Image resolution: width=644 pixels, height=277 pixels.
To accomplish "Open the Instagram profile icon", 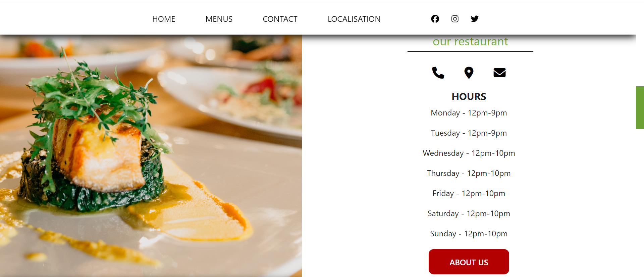I will tap(455, 19).
